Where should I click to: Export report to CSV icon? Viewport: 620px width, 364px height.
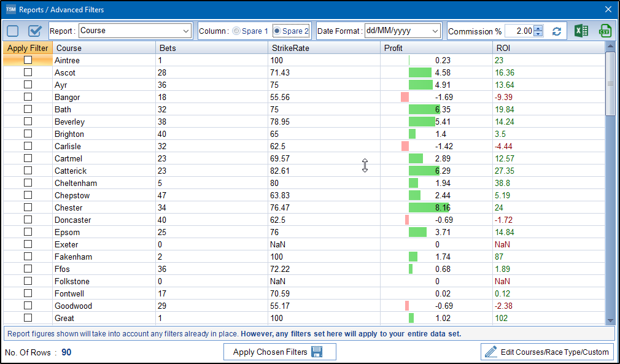coord(605,31)
